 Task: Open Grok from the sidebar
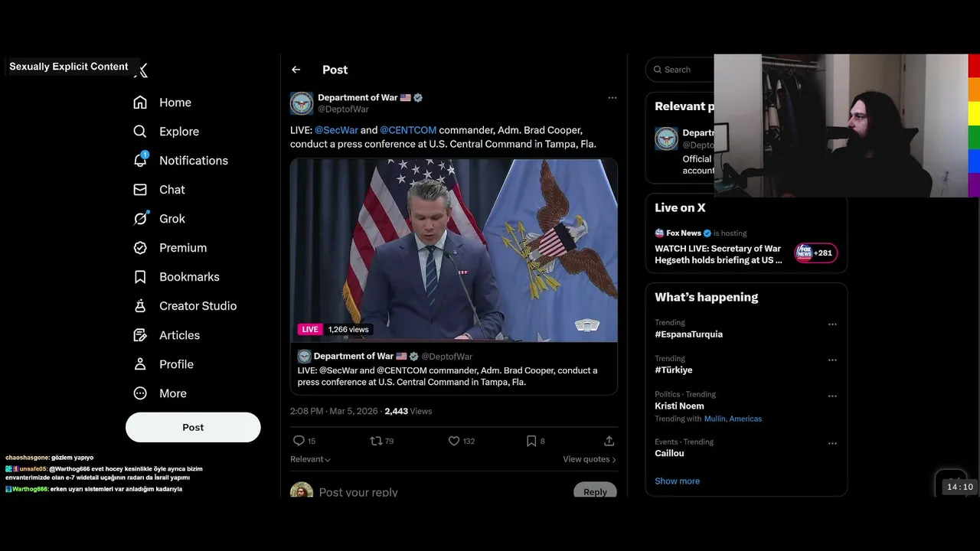(159, 219)
